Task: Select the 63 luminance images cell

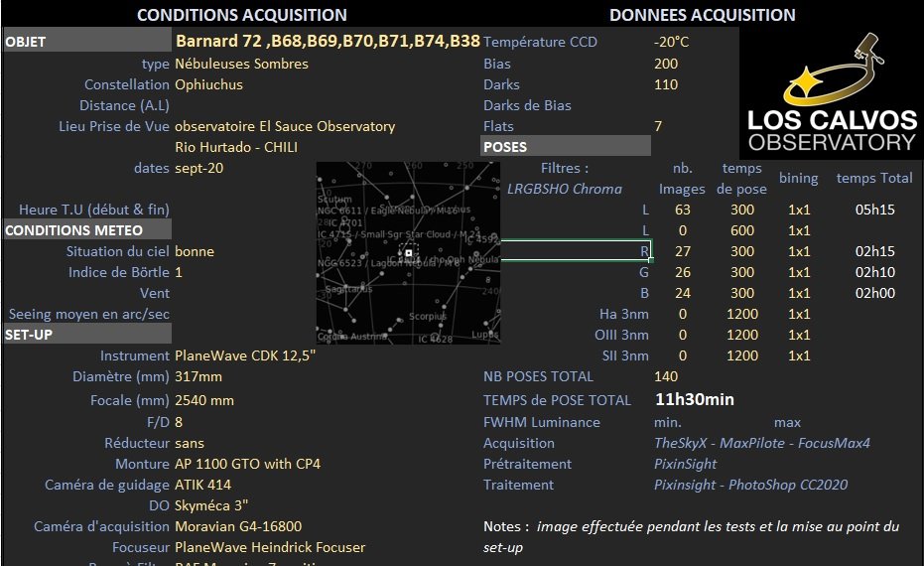Action: click(x=683, y=210)
